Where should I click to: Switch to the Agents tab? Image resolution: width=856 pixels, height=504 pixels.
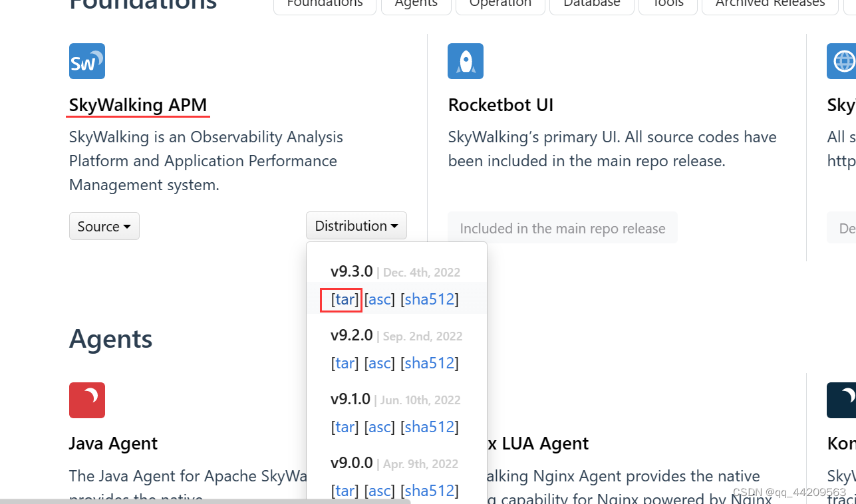tap(416, 3)
